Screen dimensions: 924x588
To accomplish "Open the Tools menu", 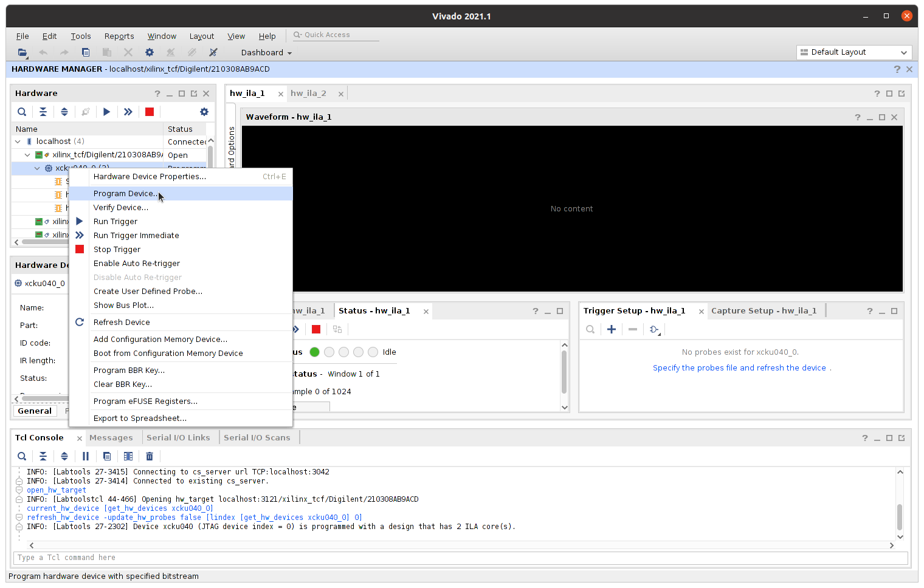I will coord(81,36).
